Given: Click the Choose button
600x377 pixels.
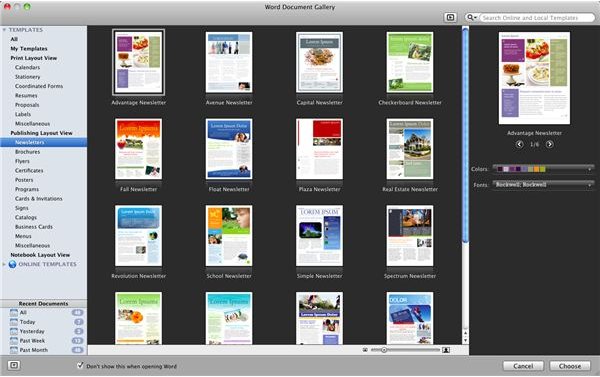Looking at the screenshot, I should 570,366.
